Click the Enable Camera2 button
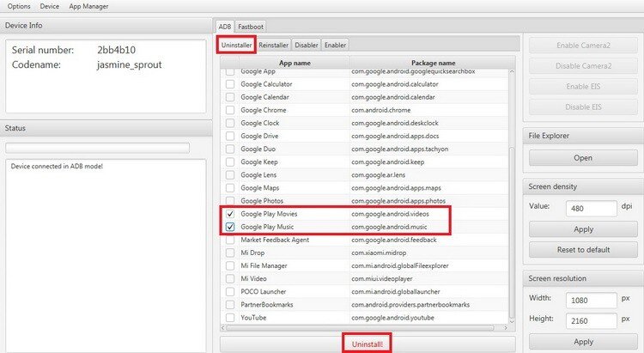644x353 pixels. pyautogui.click(x=583, y=46)
